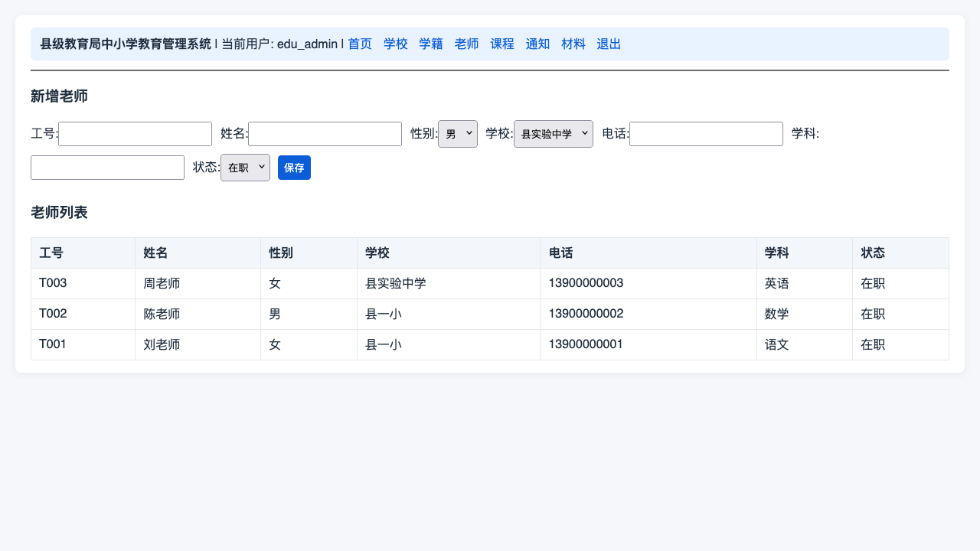Image resolution: width=980 pixels, height=551 pixels.
Task: Click the 英语 subject cell
Action: click(805, 283)
